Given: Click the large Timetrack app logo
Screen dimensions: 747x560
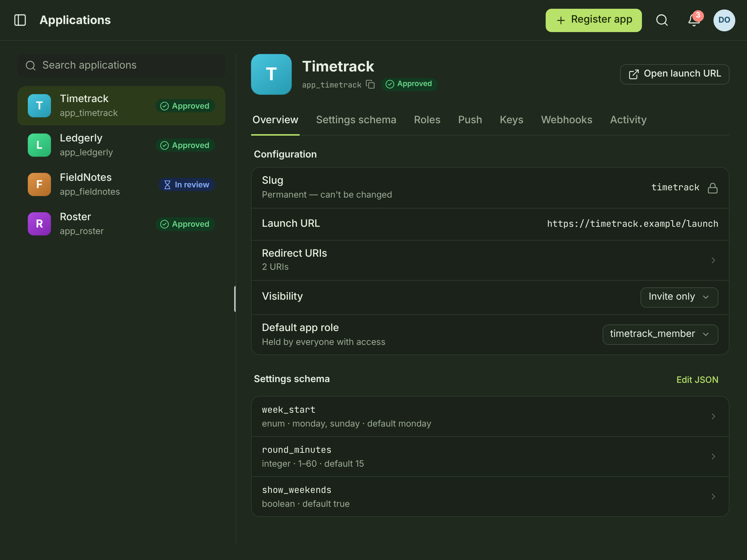Looking at the screenshot, I should coord(271,74).
